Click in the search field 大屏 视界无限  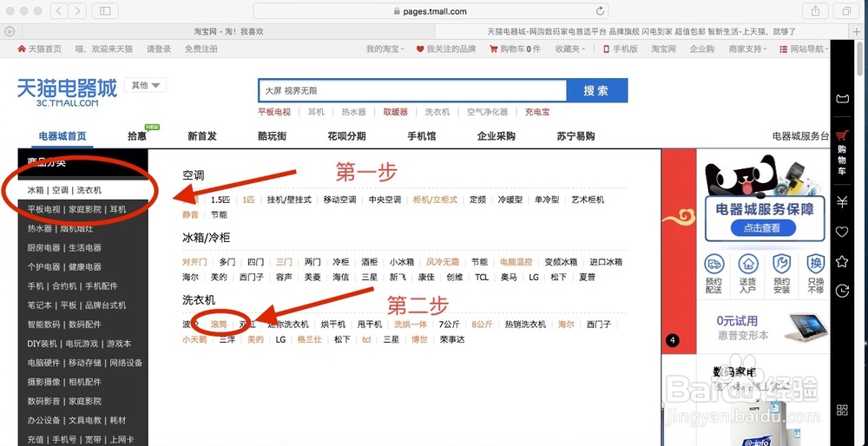[412, 91]
